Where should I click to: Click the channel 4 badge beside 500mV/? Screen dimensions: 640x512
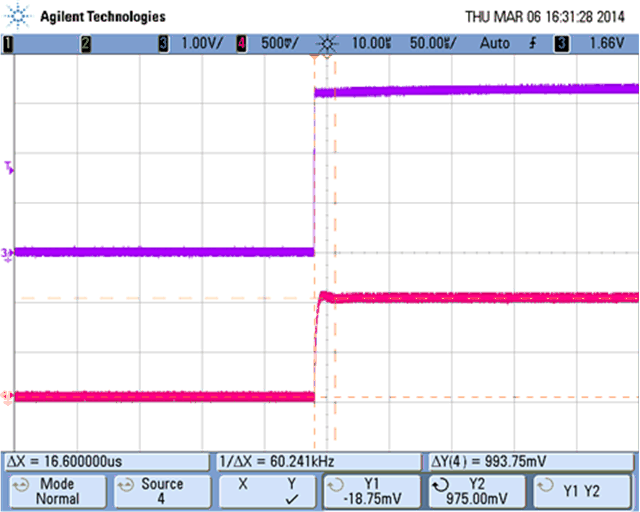pos(241,44)
